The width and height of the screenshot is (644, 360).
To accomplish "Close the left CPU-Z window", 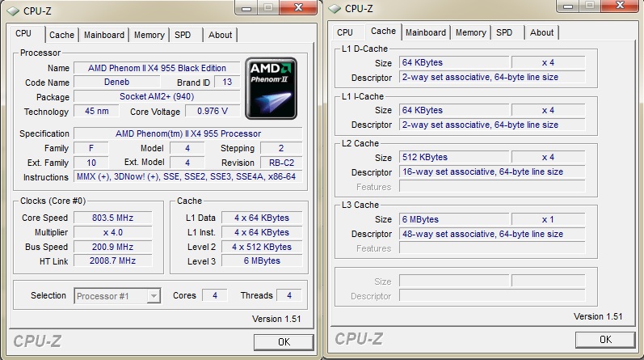I will 299,7.
